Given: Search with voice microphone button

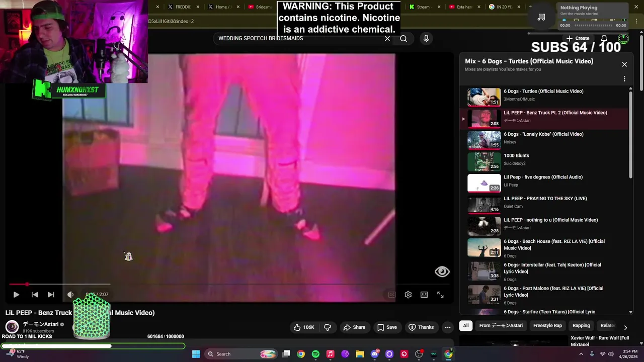Looking at the screenshot, I should 426,38.
